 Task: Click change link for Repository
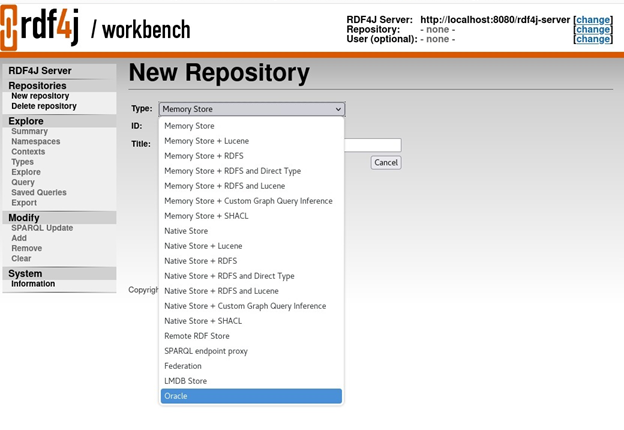point(593,29)
